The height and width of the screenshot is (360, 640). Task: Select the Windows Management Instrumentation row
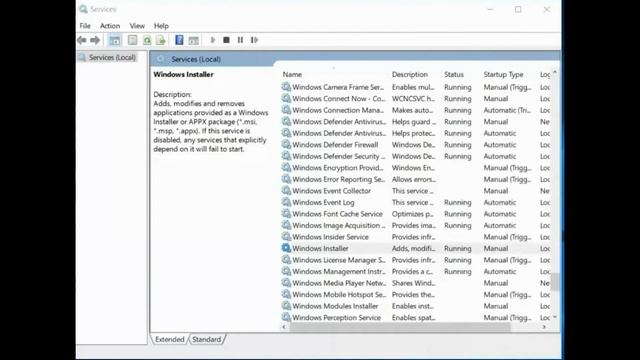click(416, 271)
